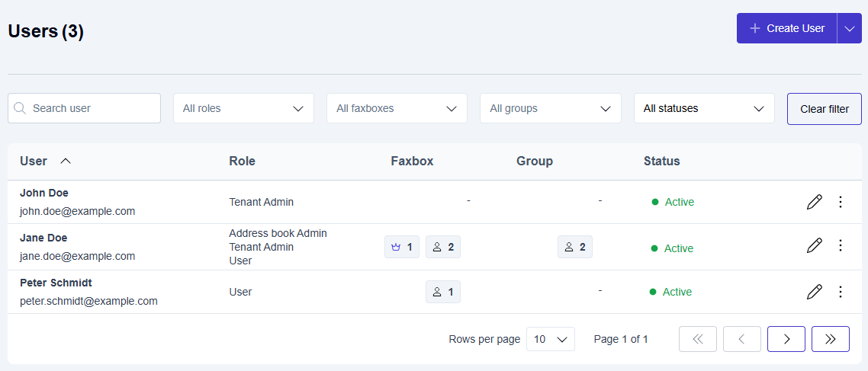Go to the next page

[x=786, y=339]
